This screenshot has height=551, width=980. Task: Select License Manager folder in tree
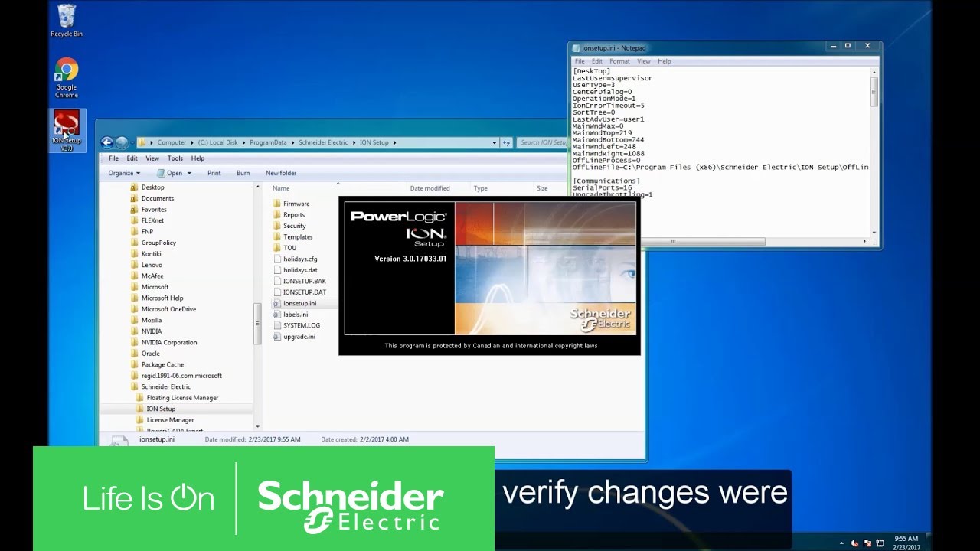tap(165, 420)
